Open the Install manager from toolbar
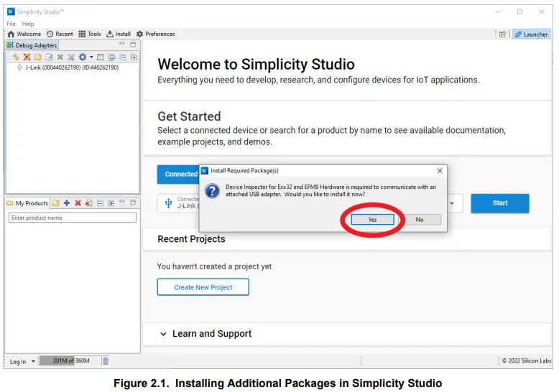 (119, 34)
